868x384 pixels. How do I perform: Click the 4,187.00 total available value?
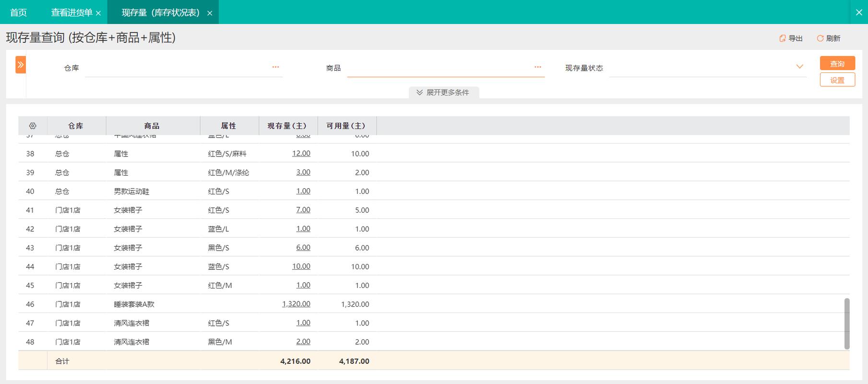(x=354, y=361)
